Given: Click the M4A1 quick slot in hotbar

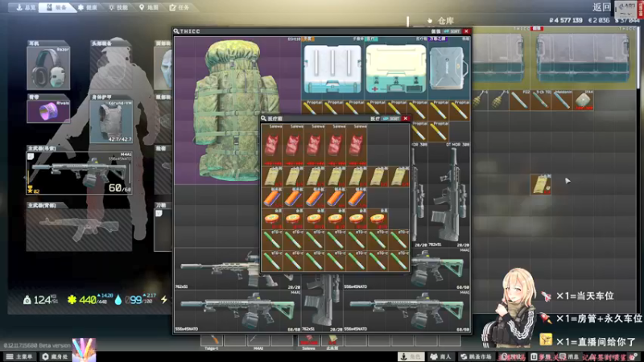Looking at the screenshot, I should [x=258, y=342].
